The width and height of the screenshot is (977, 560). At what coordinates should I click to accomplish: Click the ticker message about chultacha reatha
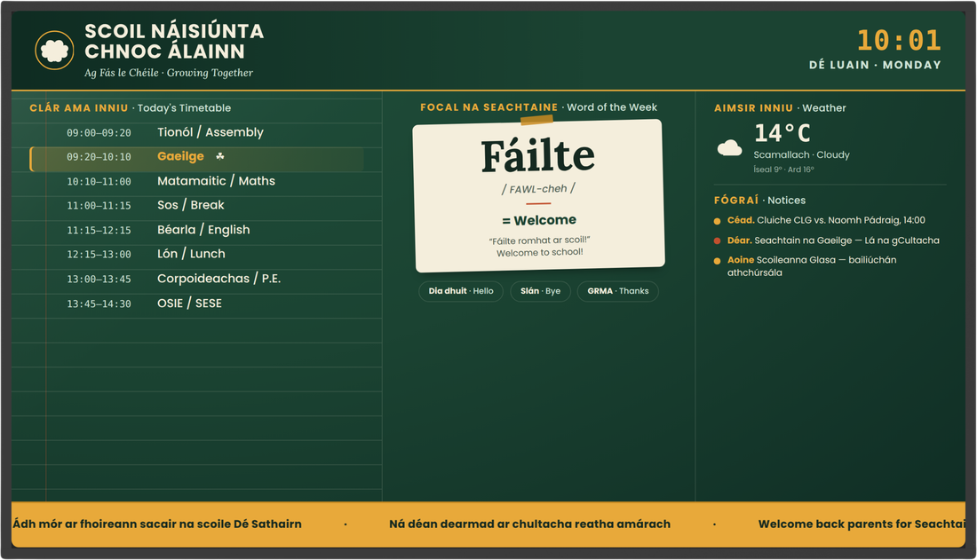point(529,525)
